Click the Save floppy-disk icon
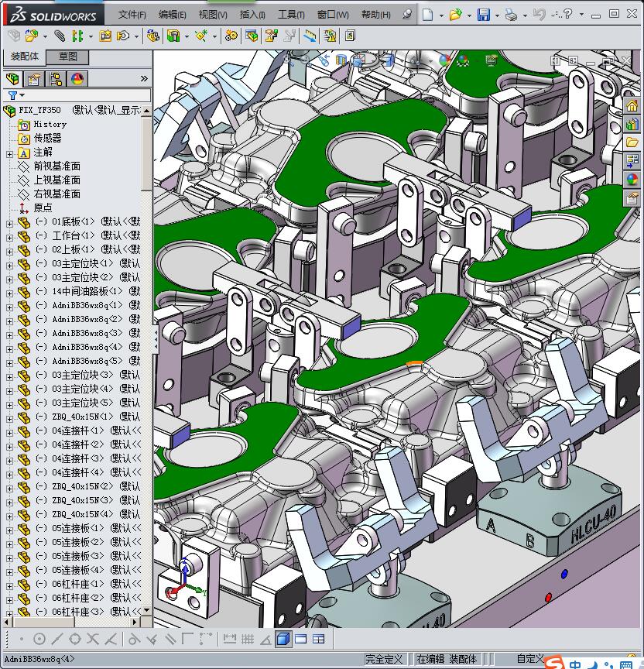 click(484, 15)
